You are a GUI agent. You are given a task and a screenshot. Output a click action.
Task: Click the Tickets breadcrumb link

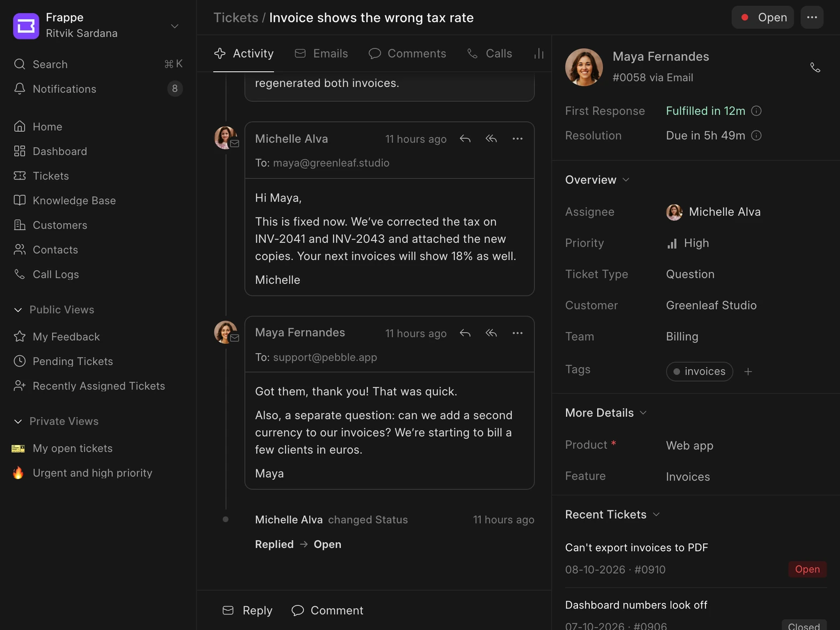coord(236,18)
